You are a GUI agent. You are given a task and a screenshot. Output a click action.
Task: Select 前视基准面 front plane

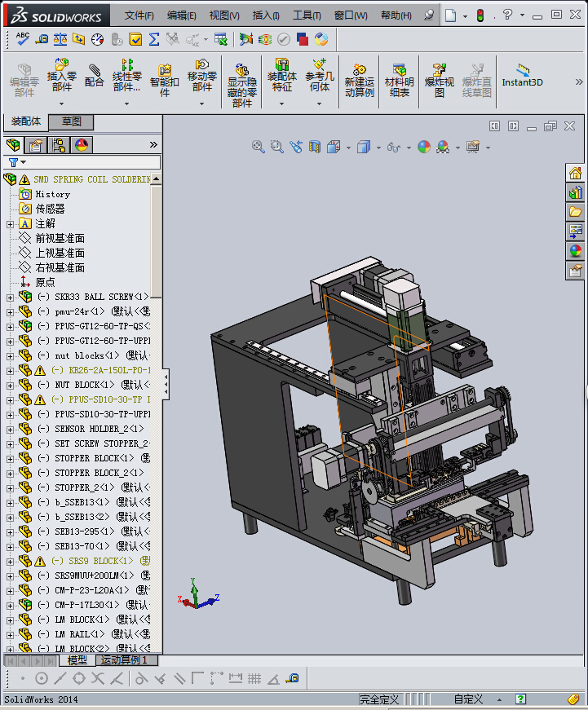point(60,238)
